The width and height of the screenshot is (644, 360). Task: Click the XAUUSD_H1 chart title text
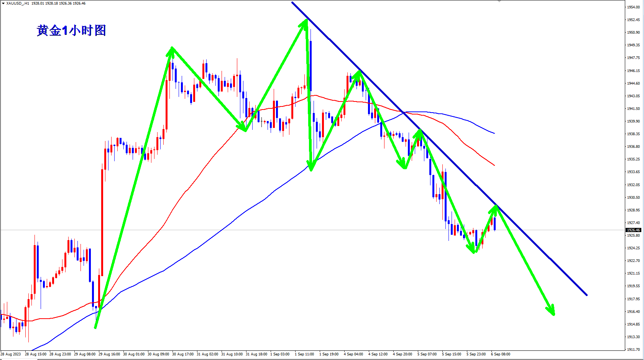(x=18, y=3)
